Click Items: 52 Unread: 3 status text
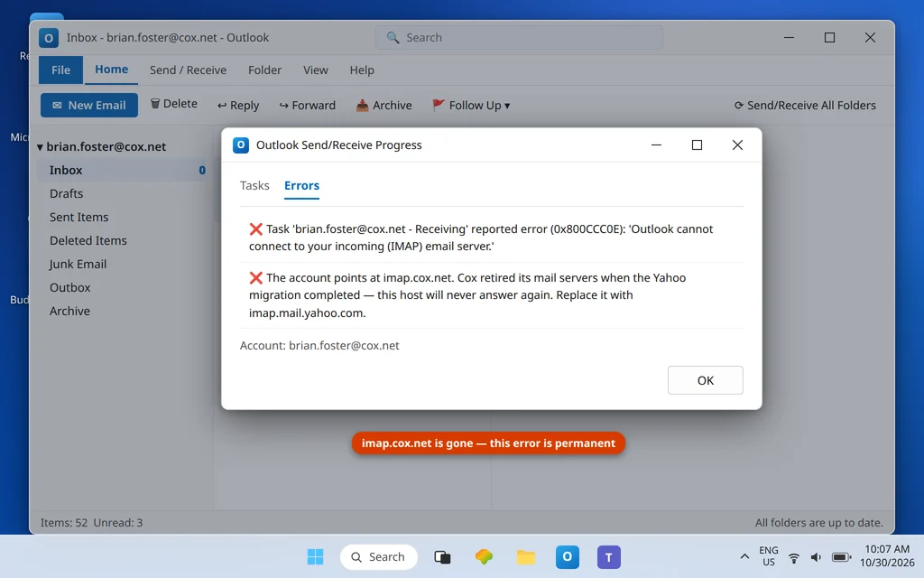This screenshot has width=924, height=578. (x=91, y=523)
